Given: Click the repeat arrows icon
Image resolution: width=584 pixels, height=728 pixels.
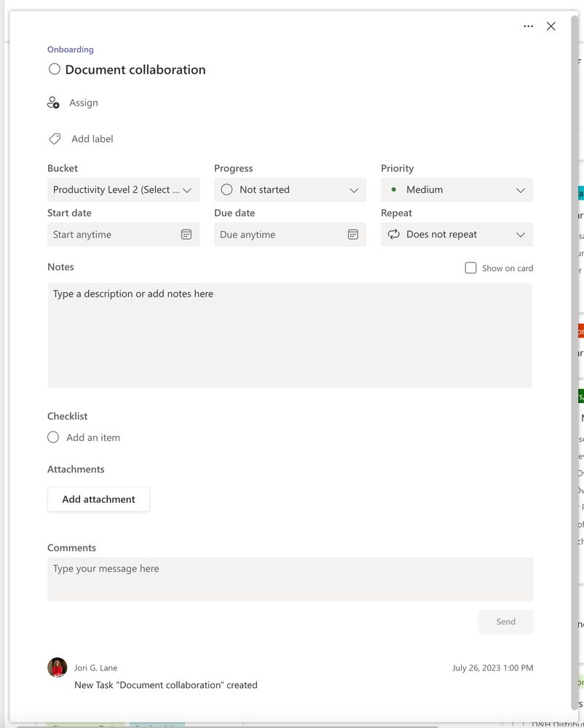Looking at the screenshot, I should point(394,235).
